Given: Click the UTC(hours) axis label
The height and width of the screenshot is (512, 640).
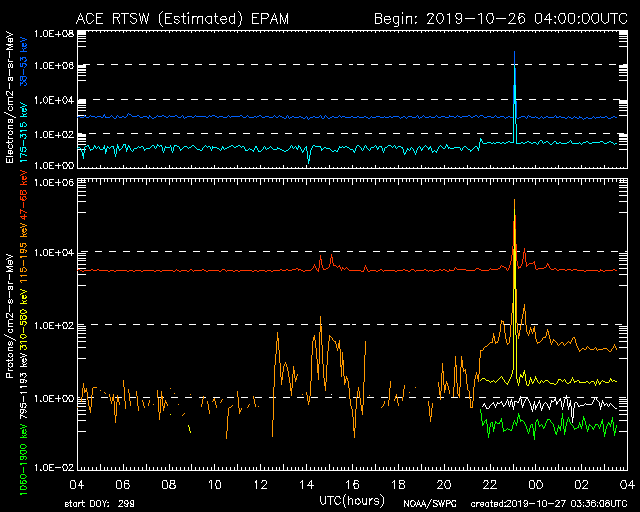Looking at the screenshot, I should click(x=351, y=498).
